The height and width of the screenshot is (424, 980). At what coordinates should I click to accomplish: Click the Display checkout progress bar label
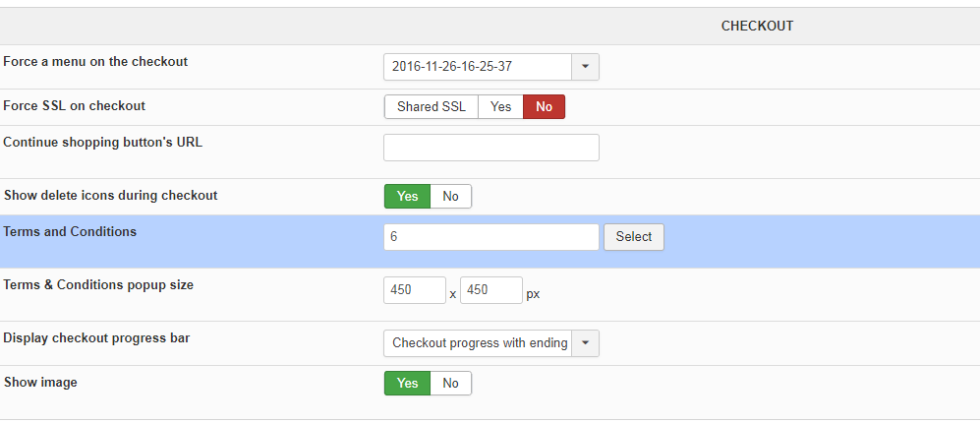pyautogui.click(x=96, y=338)
